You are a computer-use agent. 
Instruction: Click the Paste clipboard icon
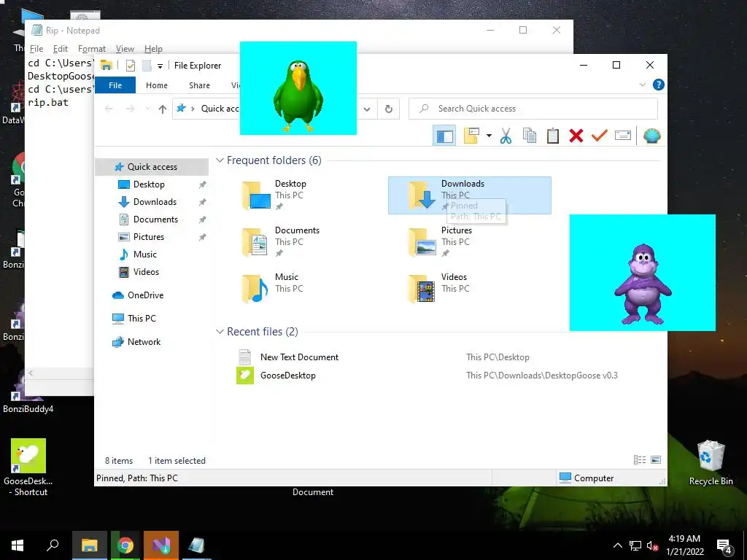click(553, 136)
